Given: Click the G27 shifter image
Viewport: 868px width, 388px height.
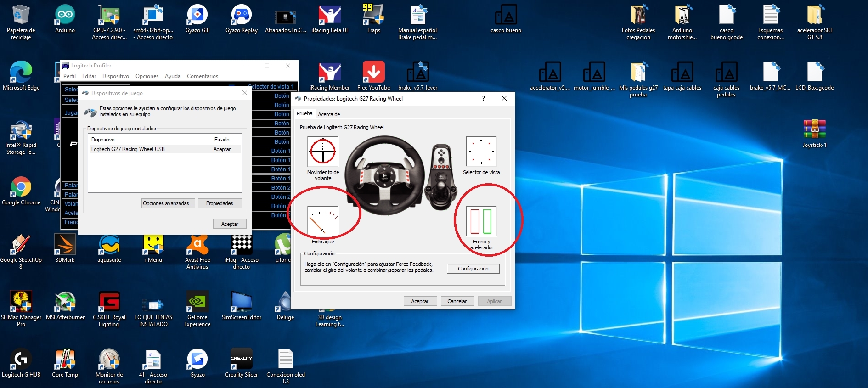Looking at the screenshot, I should [441, 177].
